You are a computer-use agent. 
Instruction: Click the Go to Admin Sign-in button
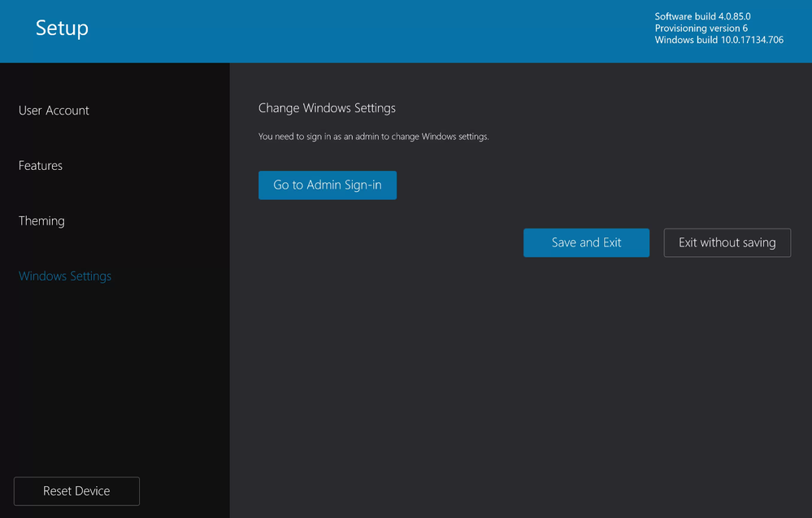(x=328, y=185)
